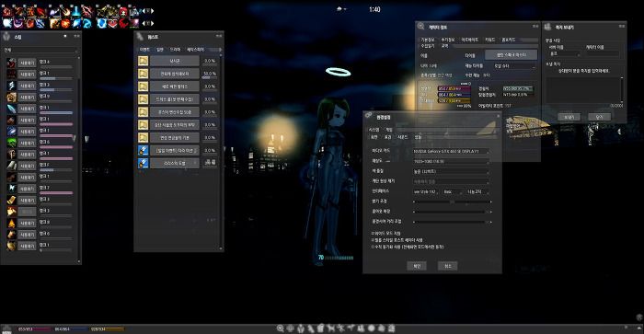Screen dimensions: 644x334
Task: Open the 해상도 1920×1080 dropdown
Action: pyautogui.click(x=451, y=161)
